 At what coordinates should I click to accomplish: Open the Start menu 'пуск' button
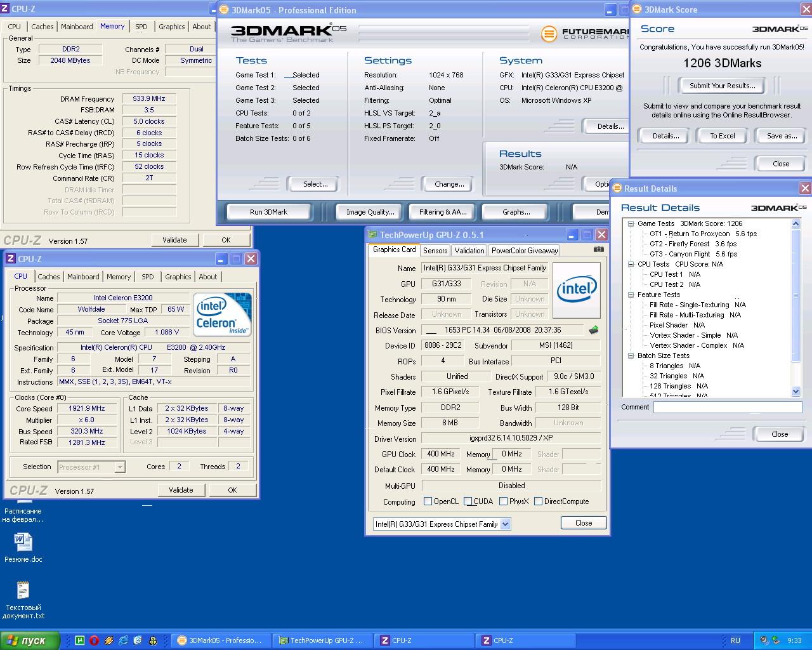tap(30, 640)
